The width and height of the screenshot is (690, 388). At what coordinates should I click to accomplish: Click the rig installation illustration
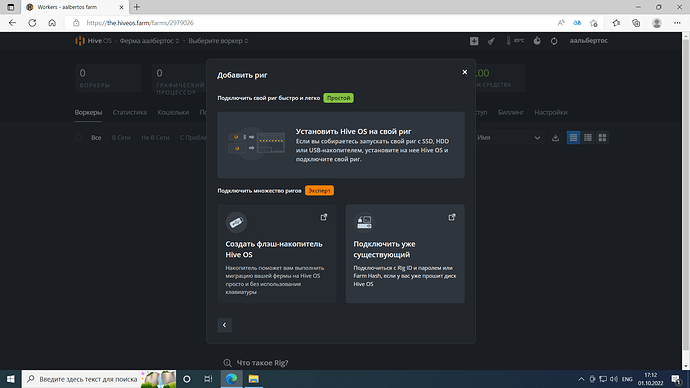tap(257, 143)
